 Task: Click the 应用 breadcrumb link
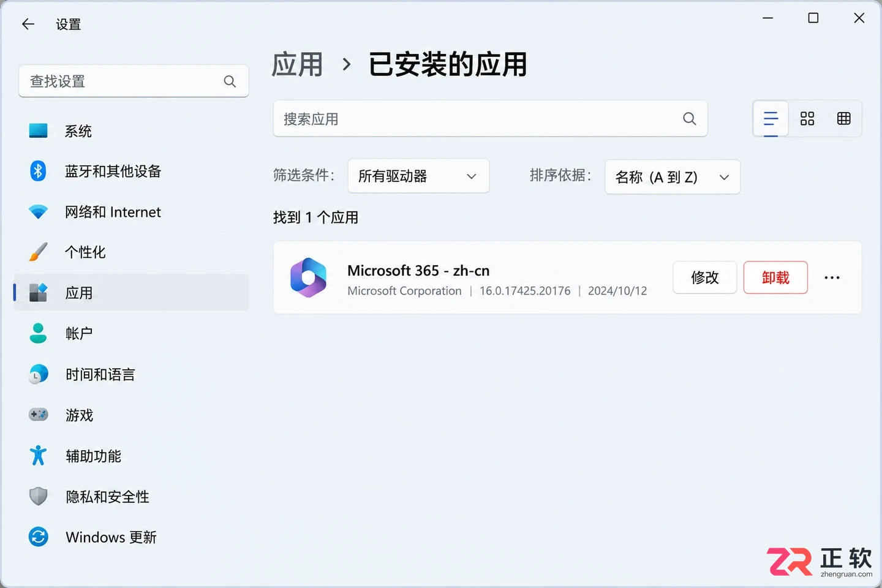tap(297, 64)
